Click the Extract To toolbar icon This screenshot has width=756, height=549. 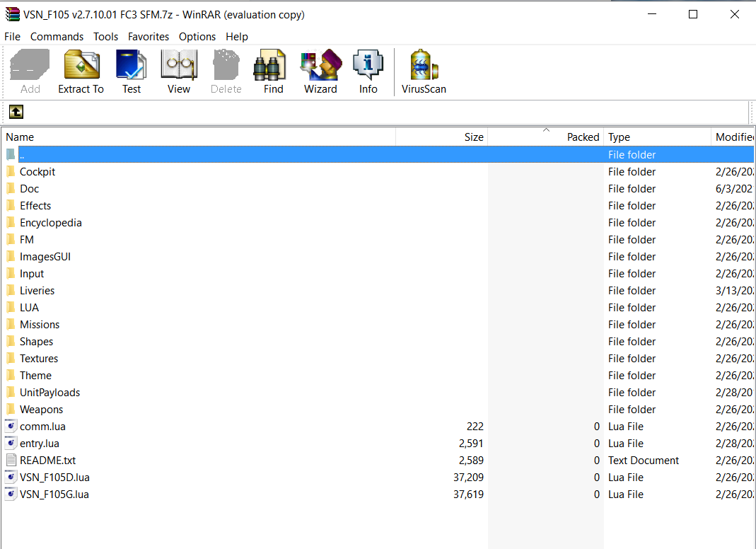click(81, 71)
